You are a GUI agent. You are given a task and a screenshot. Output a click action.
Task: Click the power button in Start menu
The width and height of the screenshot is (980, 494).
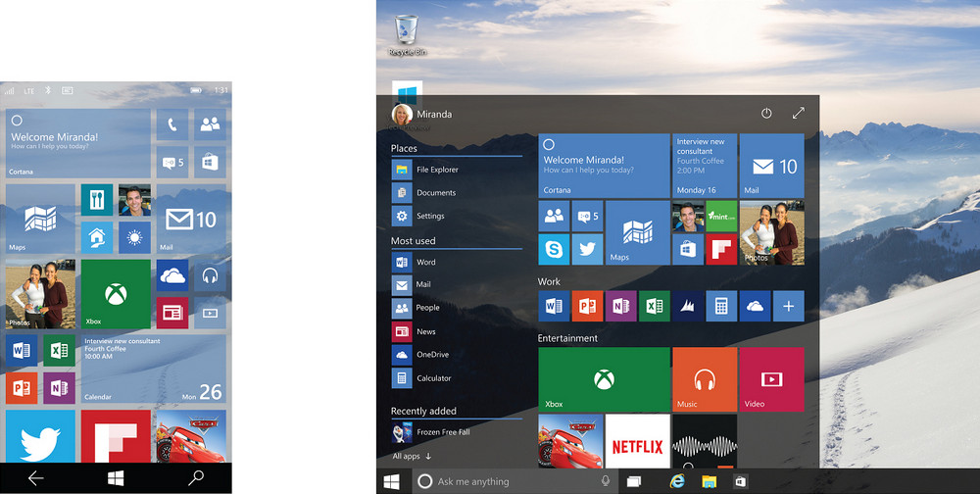pos(766,113)
